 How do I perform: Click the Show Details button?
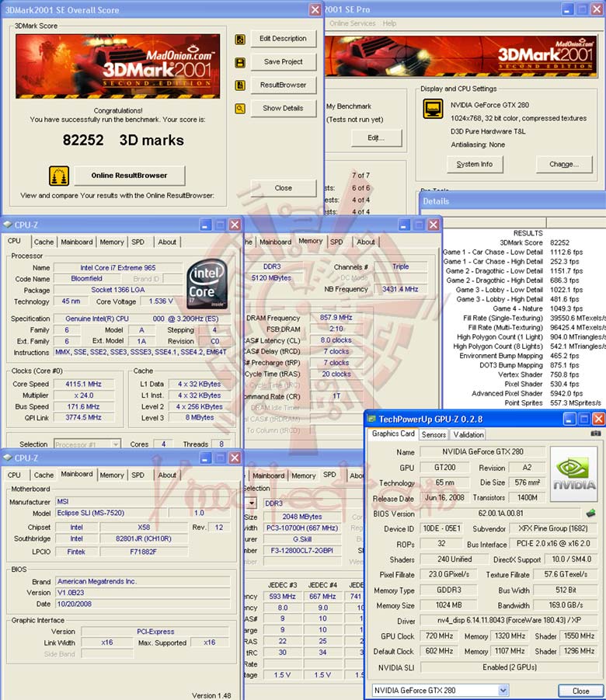(283, 108)
